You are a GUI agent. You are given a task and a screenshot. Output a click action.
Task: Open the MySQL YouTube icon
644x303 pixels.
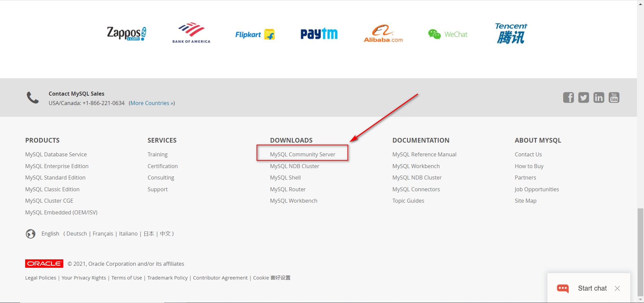(614, 98)
